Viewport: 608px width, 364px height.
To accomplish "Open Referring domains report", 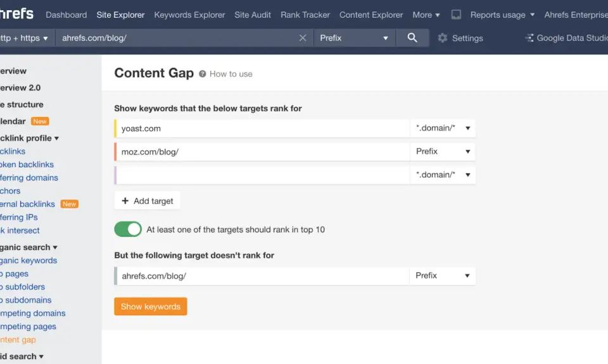I will click(x=29, y=177).
